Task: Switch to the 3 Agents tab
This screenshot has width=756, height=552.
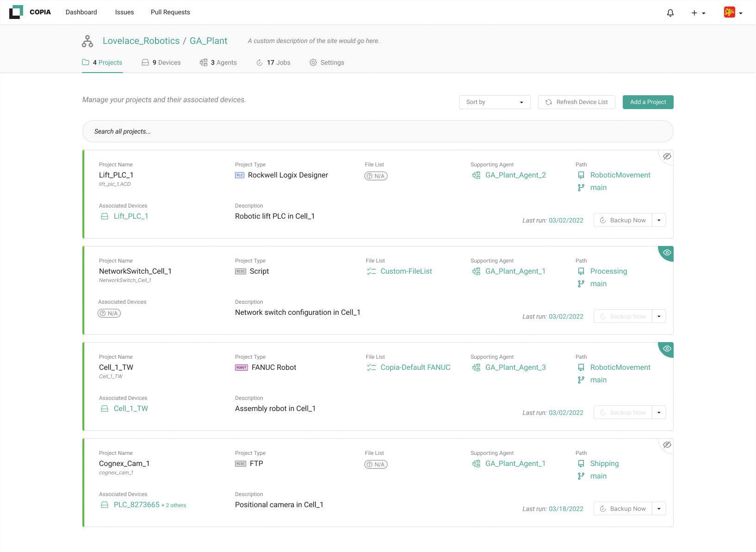Action: pyautogui.click(x=218, y=62)
